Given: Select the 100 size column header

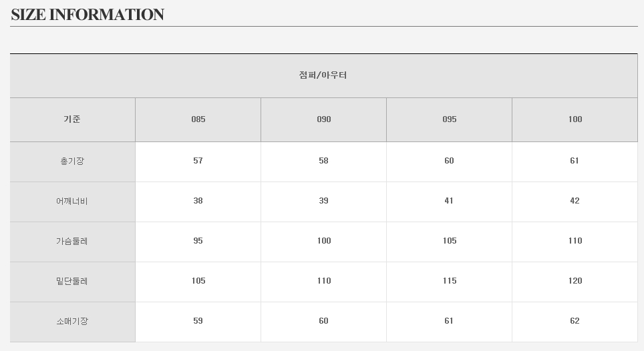Looking at the screenshot, I should click(x=575, y=119).
